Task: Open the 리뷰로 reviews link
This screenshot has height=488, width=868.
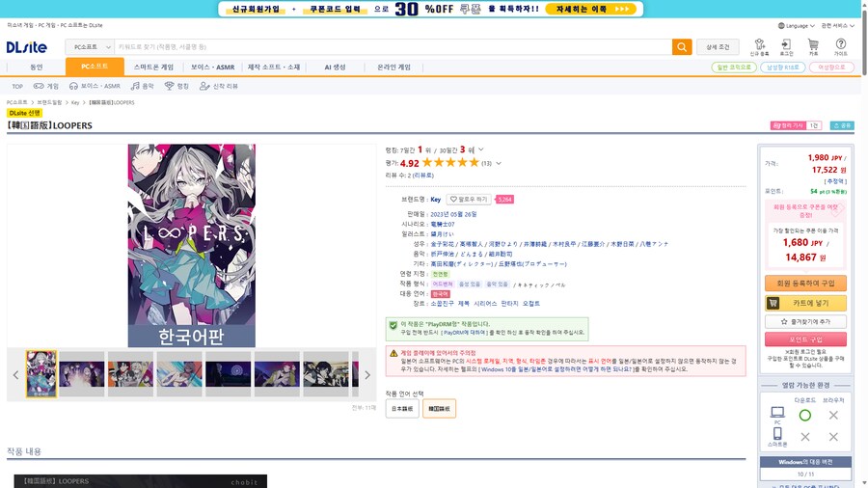Action: coord(423,176)
